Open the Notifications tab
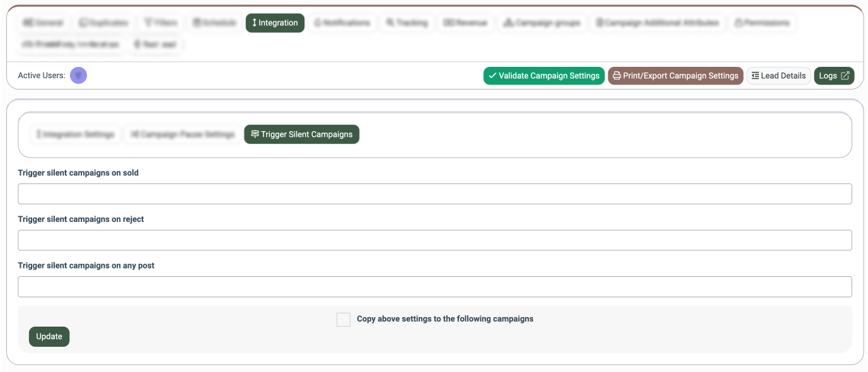The image size is (868, 372). [x=342, y=23]
